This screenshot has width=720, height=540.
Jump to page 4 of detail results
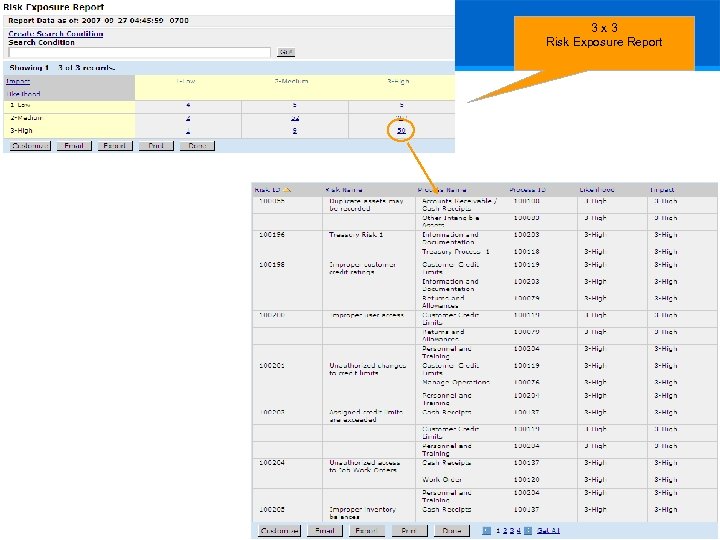(x=519, y=531)
